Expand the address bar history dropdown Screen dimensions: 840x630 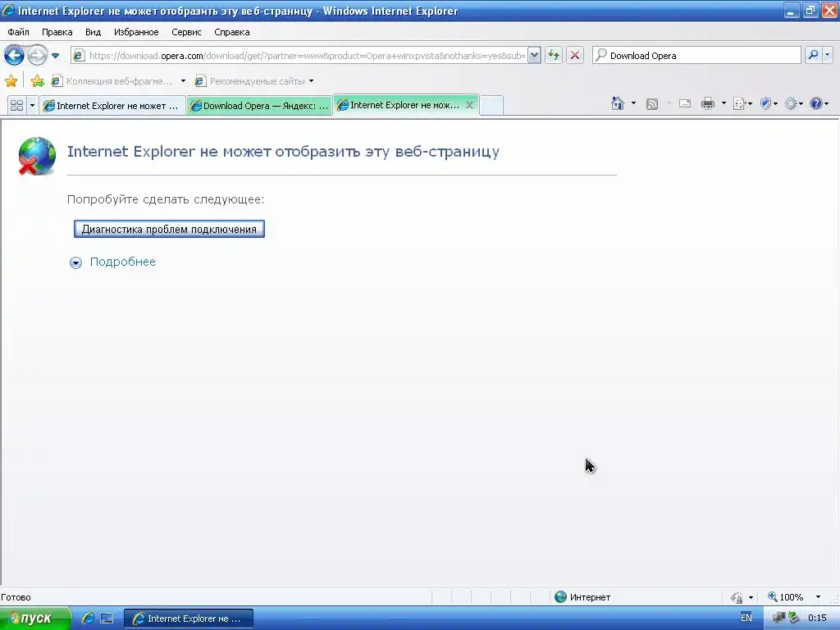(x=534, y=56)
